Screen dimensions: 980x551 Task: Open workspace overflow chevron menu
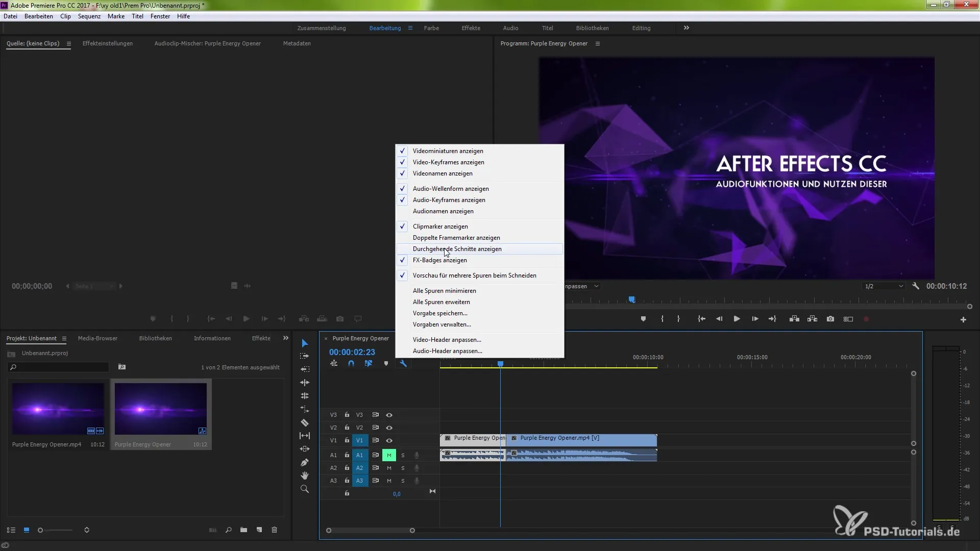687,28
